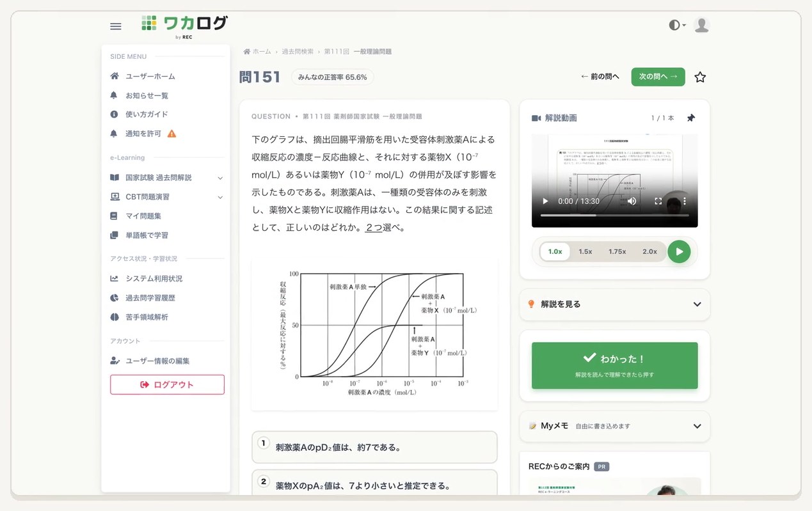This screenshot has width=812, height=511.
Task: Click the ホーム breadcrumb
Action: click(x=257, y=51)
